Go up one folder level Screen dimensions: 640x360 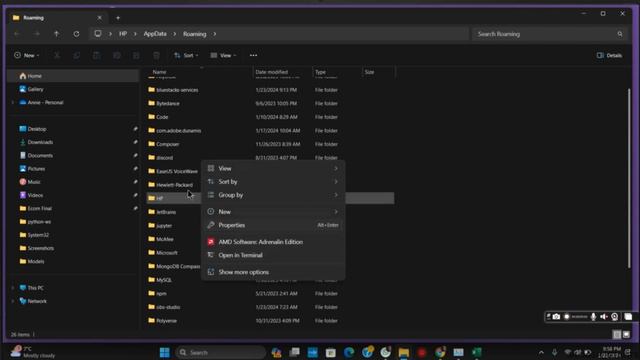56,34
